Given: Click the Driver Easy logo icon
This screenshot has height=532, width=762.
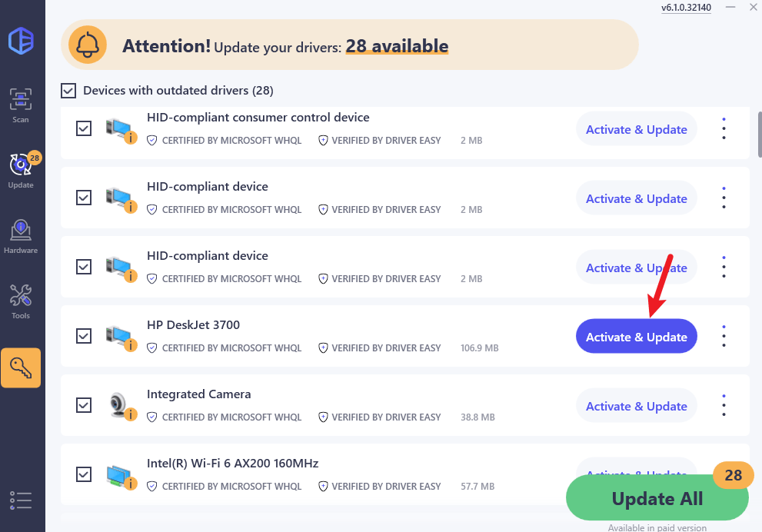Looking at the screenshot, I should (x=21, y=40).
